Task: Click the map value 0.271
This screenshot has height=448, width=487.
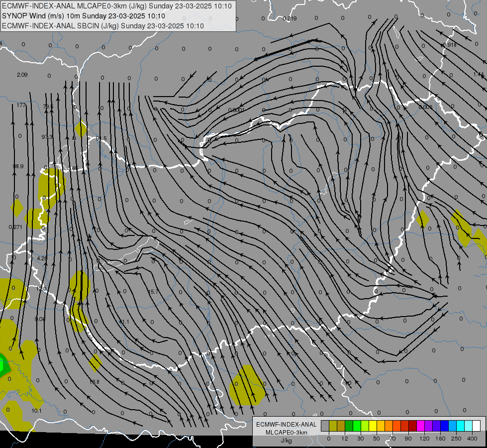Action: pos(15,227)
